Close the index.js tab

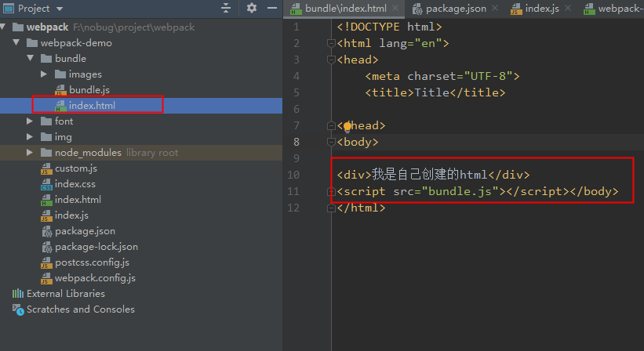[568, 8]
